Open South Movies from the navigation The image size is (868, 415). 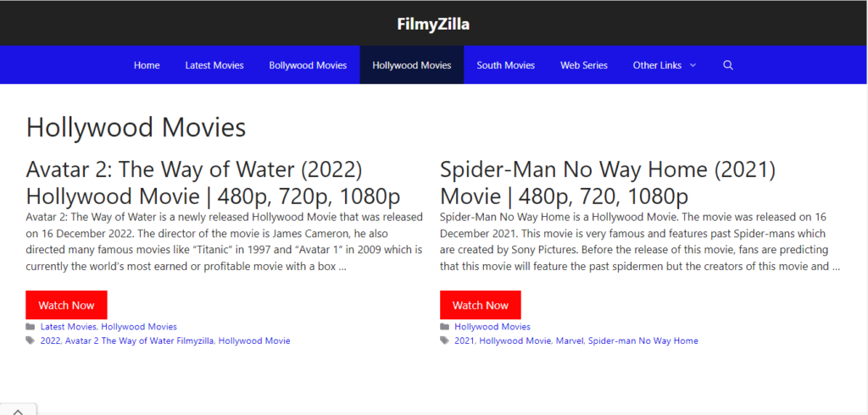[505, 65]
